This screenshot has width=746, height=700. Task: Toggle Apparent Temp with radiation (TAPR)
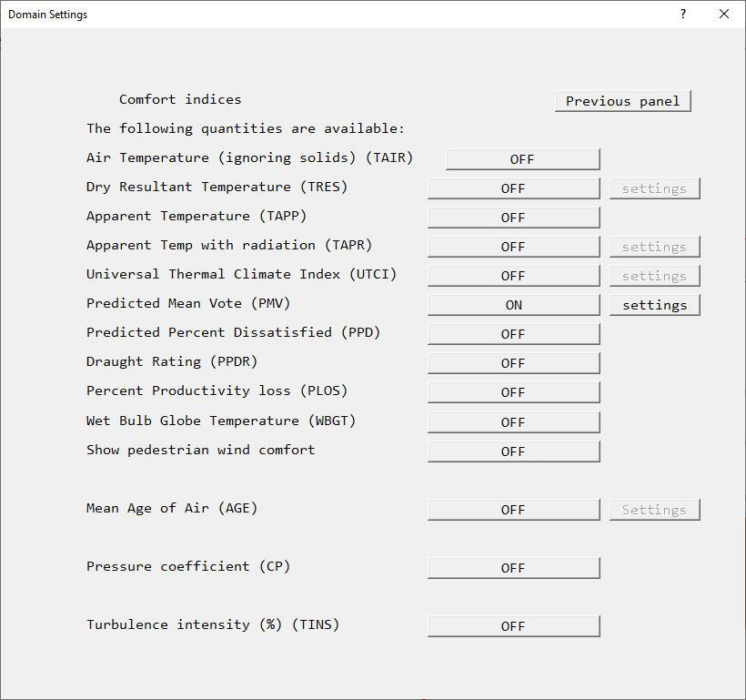513,247
